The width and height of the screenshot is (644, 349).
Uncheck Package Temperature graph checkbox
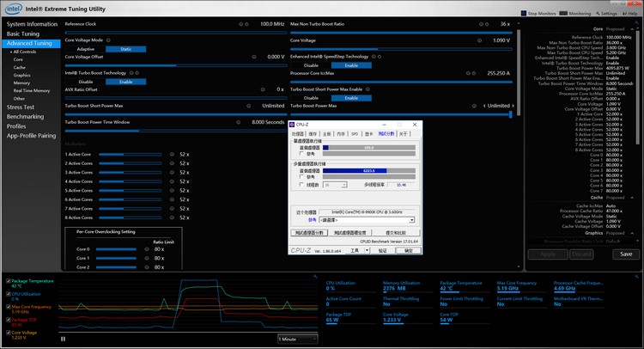[x=9, y=281]
